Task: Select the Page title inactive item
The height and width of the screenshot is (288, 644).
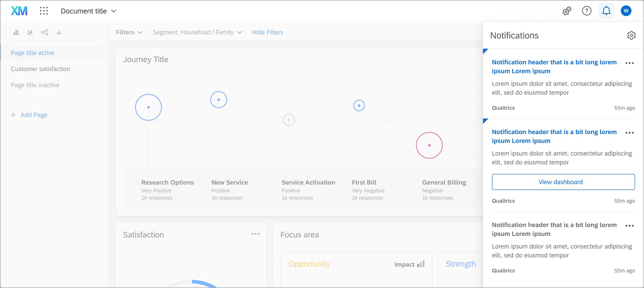Action: point(35,85)
